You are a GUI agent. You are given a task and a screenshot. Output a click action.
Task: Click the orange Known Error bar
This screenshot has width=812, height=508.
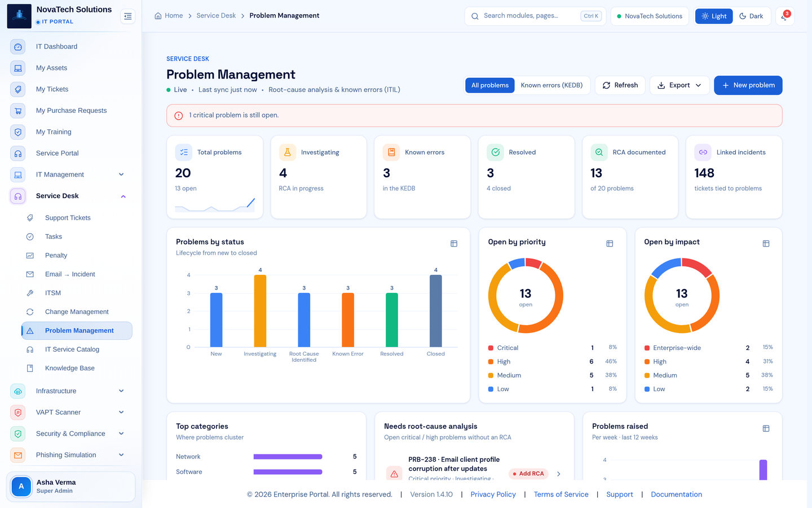pos(348,320)
